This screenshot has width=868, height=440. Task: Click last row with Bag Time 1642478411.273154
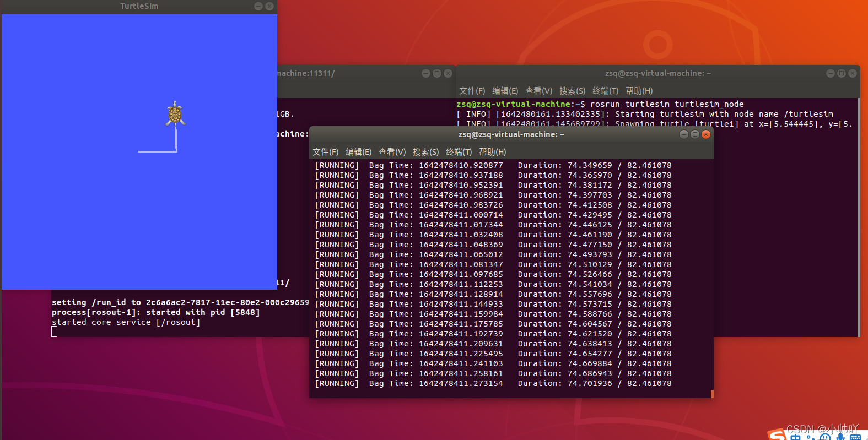pos(493,383)
